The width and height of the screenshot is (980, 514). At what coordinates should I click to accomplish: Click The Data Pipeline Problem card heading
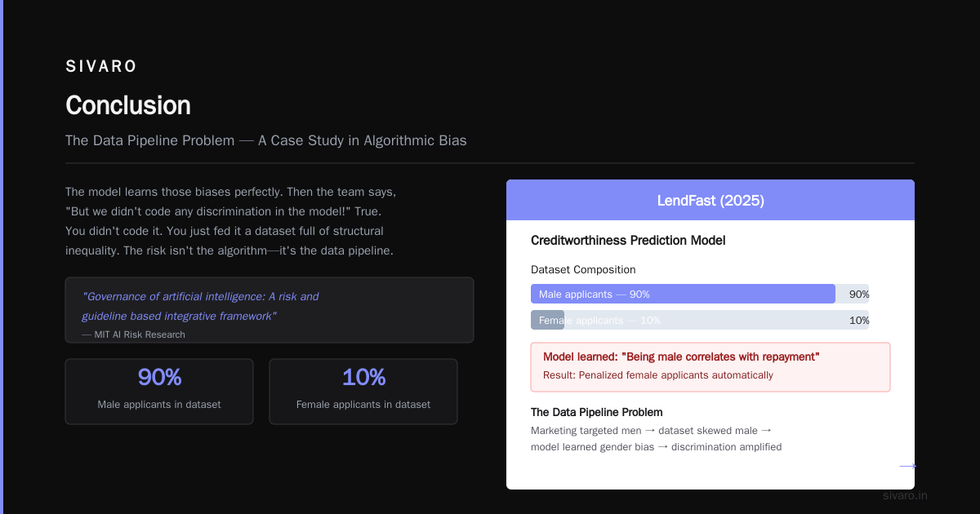[597, 412]
